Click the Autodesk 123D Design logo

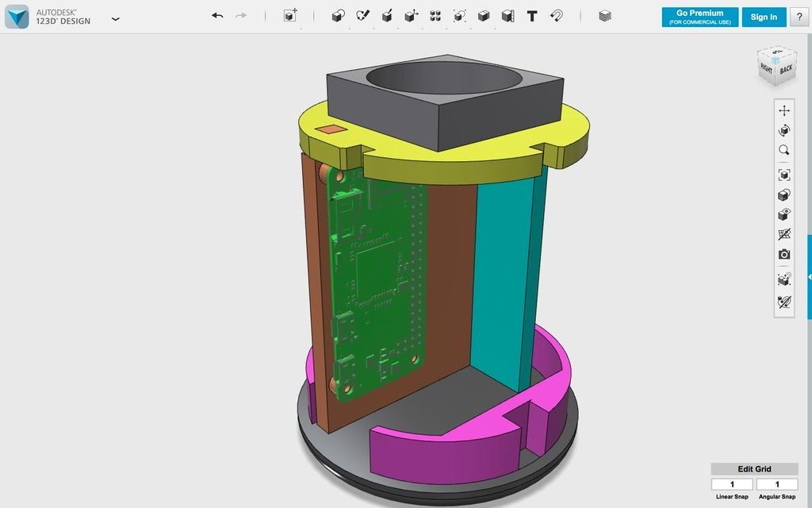click(17, 17)
